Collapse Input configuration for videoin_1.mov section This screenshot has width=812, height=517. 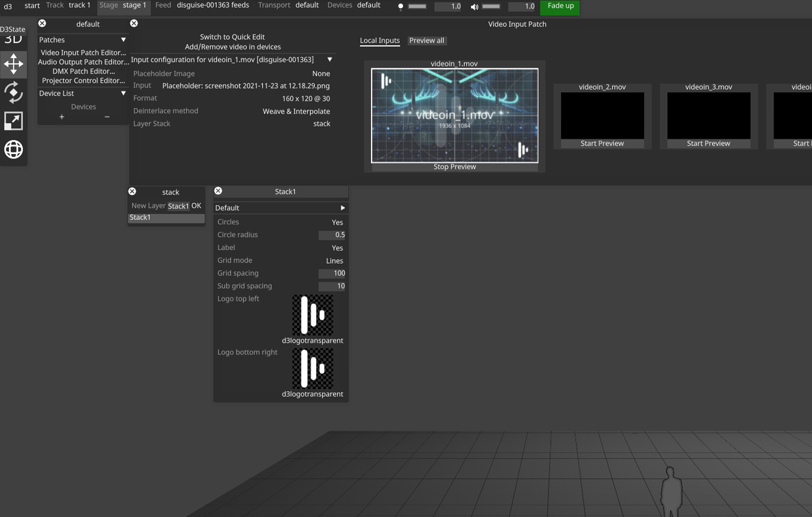(x=330, y=60)
